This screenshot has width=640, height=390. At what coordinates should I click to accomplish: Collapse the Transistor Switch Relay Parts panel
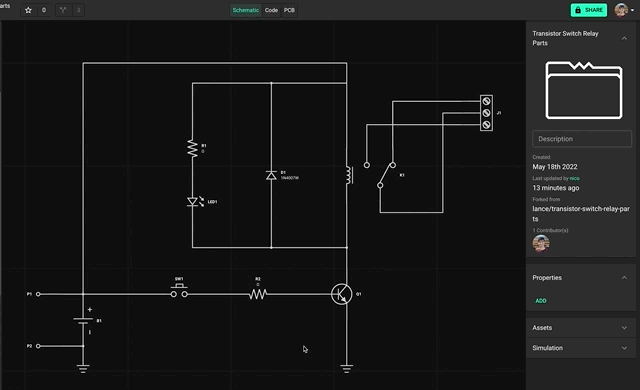[624, 38]
